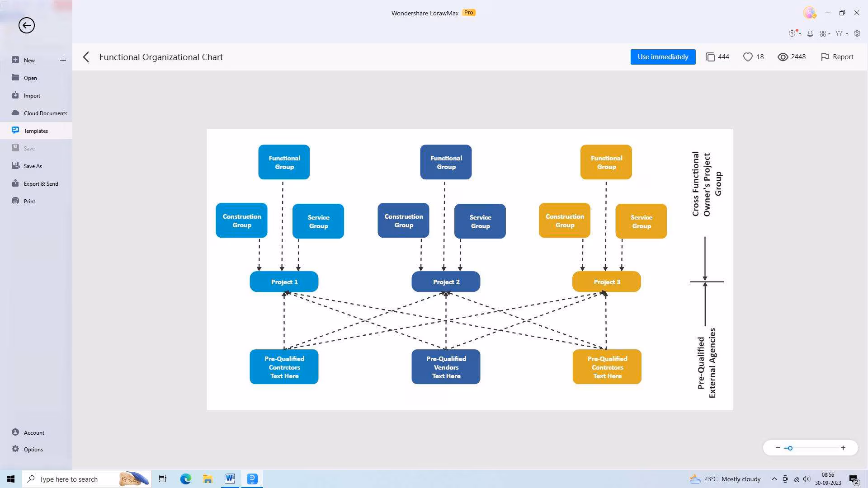
Task: Open the settings gear in top bar
Action: click(857, 33)
